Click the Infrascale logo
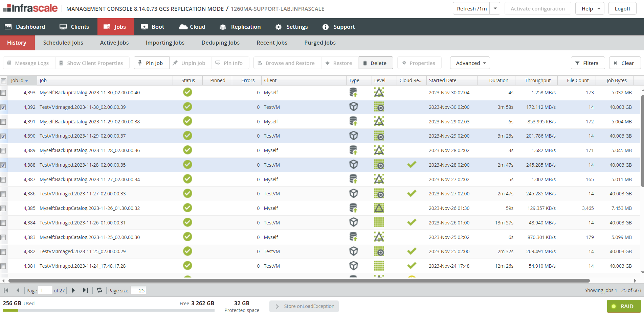644x314 pixels. point(30,8)
